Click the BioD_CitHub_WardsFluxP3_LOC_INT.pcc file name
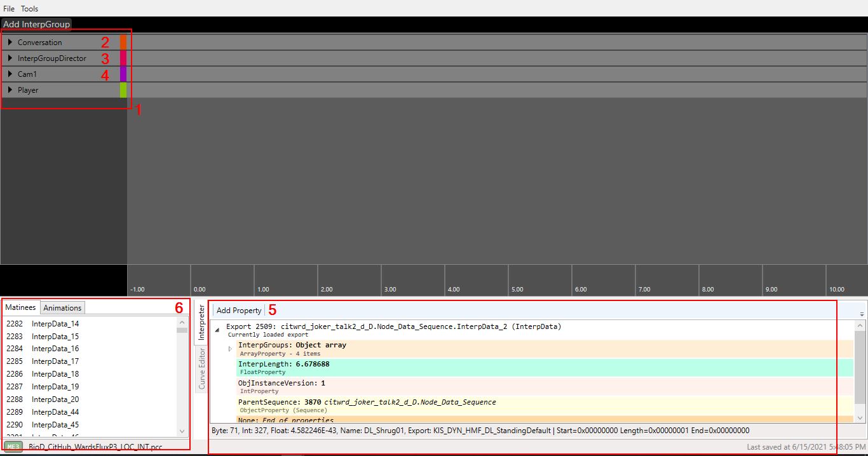 (x=95, y=447)
